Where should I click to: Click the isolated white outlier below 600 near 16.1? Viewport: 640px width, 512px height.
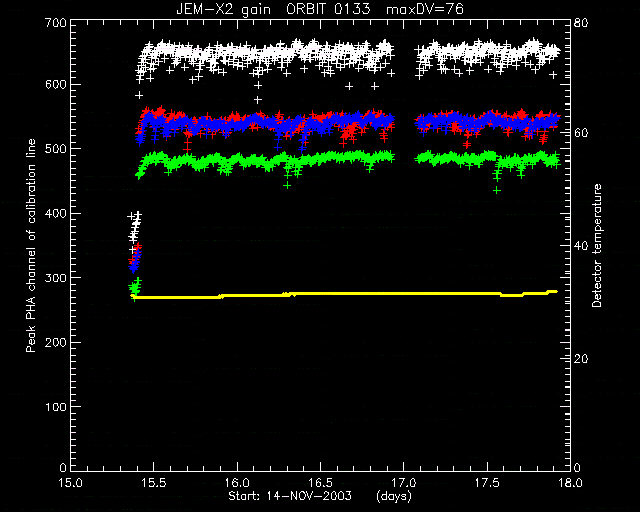(258, 100)
